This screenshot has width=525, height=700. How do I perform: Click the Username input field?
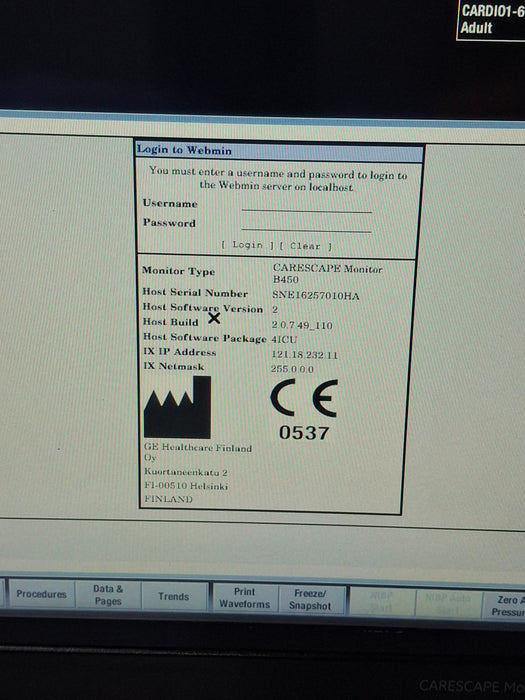(x=306, y=206)
